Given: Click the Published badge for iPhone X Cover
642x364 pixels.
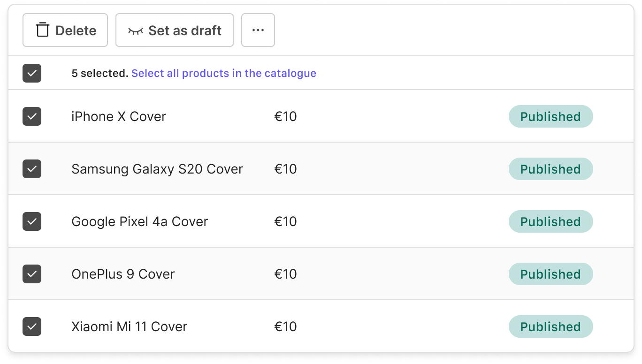Looking at the screenshot, I should (x=550, y=116).
